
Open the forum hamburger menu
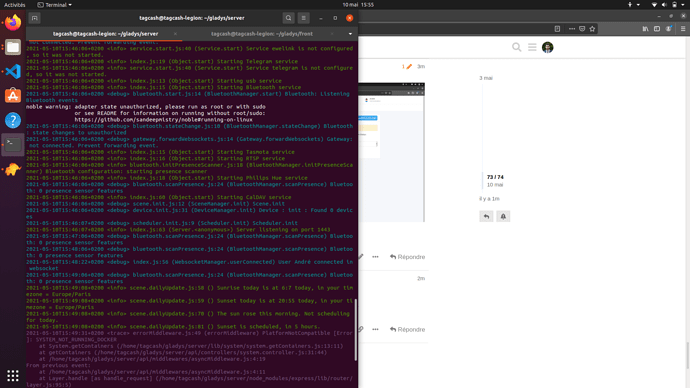pos(532,47)
